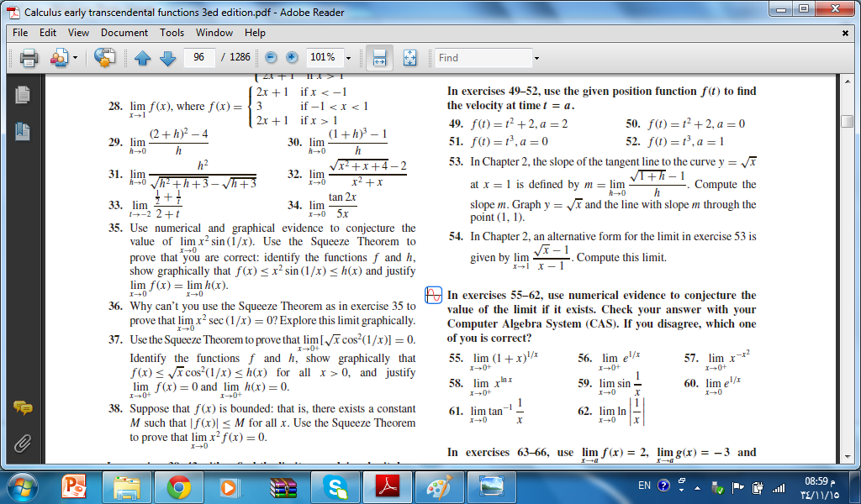Open Windows Explorer folder in taskbar
Screen dimensions: 861x504
(x=128, y=487)
